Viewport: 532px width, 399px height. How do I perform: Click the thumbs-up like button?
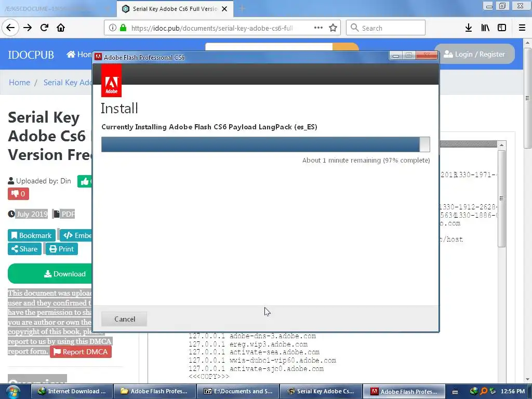click(84, 181)
